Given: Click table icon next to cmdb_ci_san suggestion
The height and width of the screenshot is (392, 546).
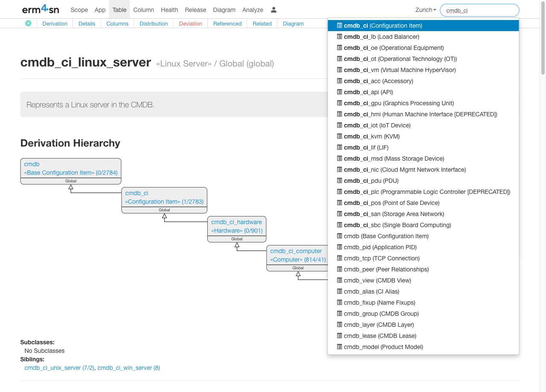Looking at the screenshot, I should point(340,214).
